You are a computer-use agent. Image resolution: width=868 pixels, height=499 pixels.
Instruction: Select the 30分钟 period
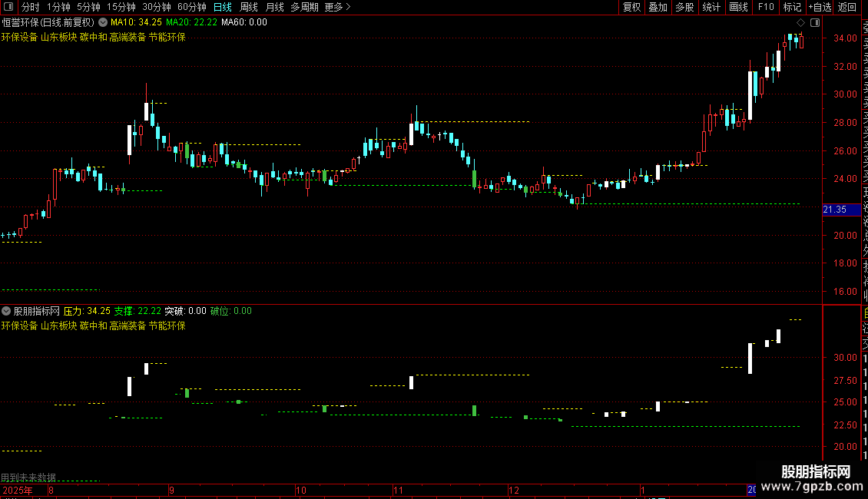(157, 7)
